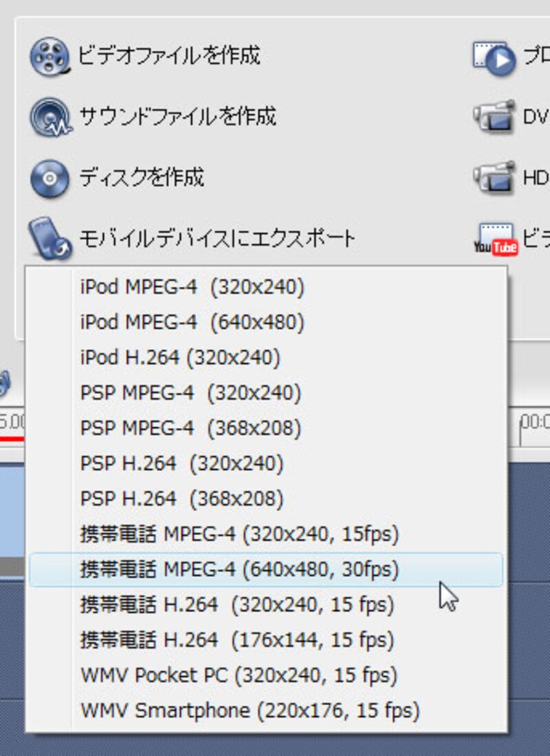Click the HD camcorder icon
Image resolution: width=550 pixels, height=756 pixels.
(x=494, y=177)
